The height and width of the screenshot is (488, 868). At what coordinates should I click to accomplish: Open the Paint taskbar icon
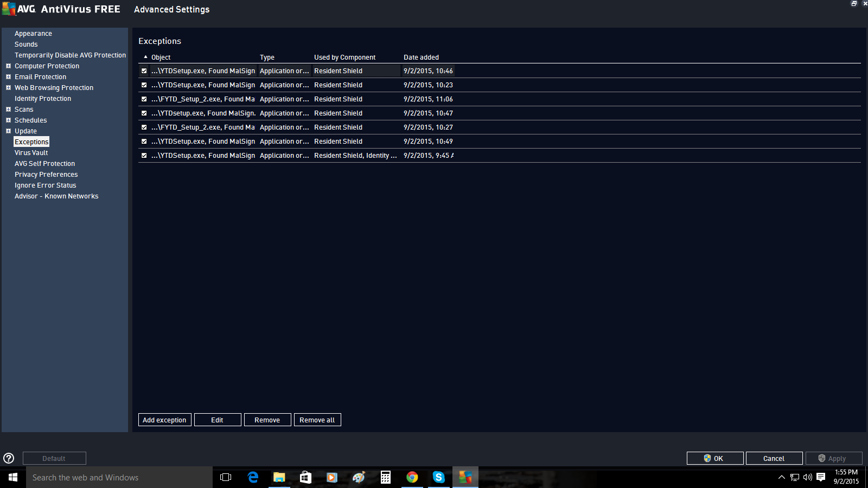pyautogui.click(x=359, y=477)
